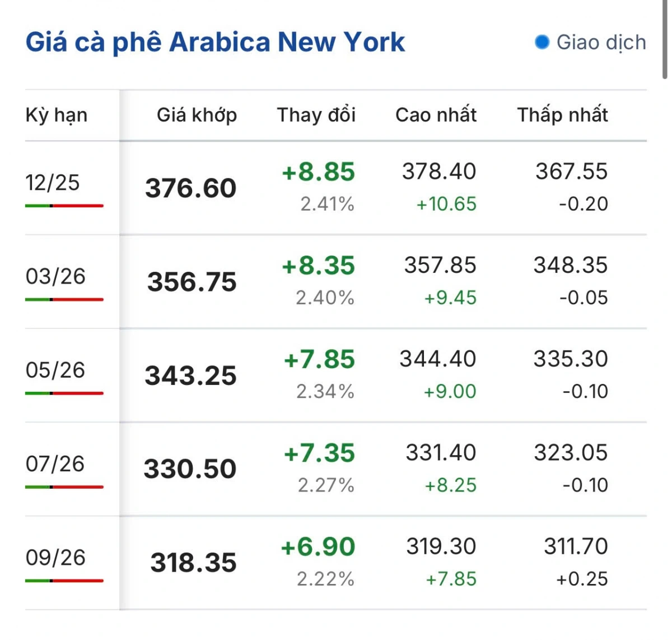This screenshot has height=640, width=672.
Task: Click the Thay đổi column header
Action: pyautogui.click(x=316, y=114)
